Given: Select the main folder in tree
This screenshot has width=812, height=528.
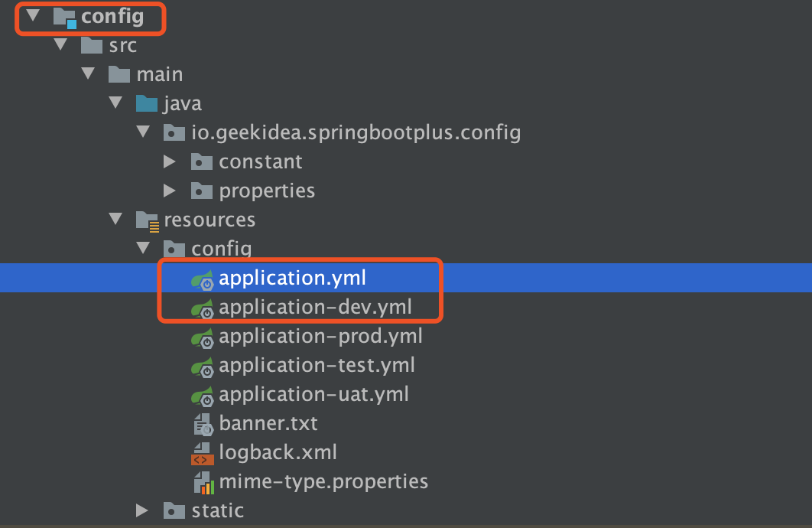Looking at the screenshot, I should pos(159,75).
